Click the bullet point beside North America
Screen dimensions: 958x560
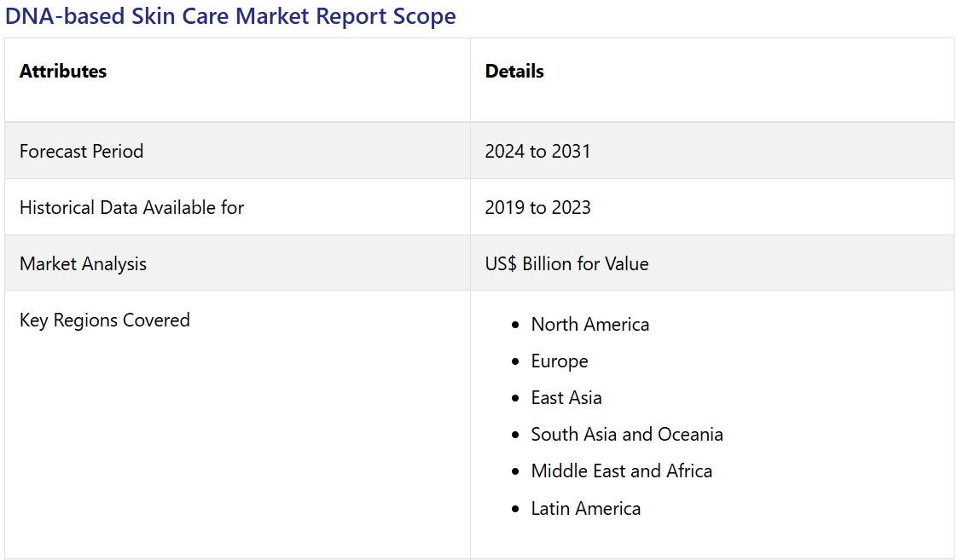(x=514, y=326)
